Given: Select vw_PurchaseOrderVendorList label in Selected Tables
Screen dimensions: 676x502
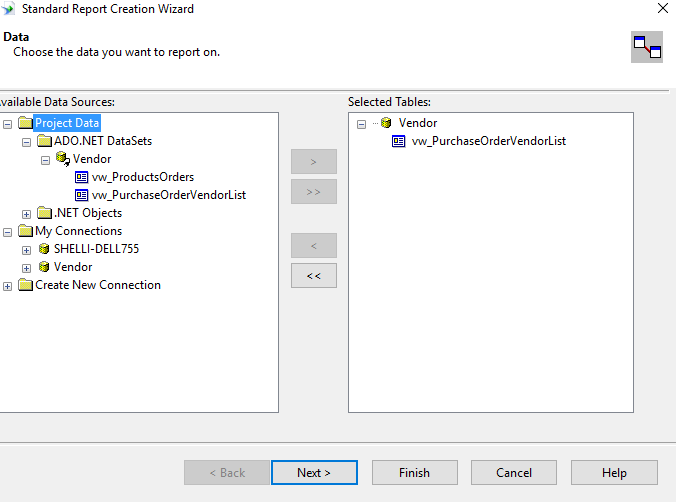Looking at the screenshot, I should [x=488, y=141].
